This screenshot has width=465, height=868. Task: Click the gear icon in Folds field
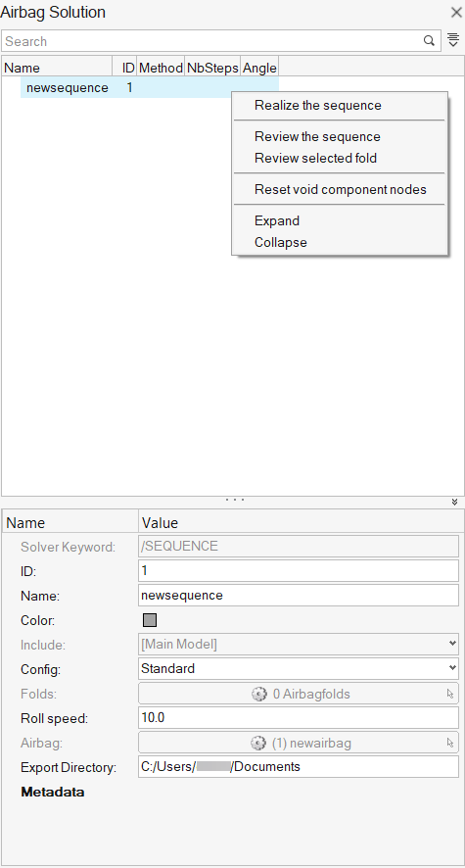click(259, 694)
